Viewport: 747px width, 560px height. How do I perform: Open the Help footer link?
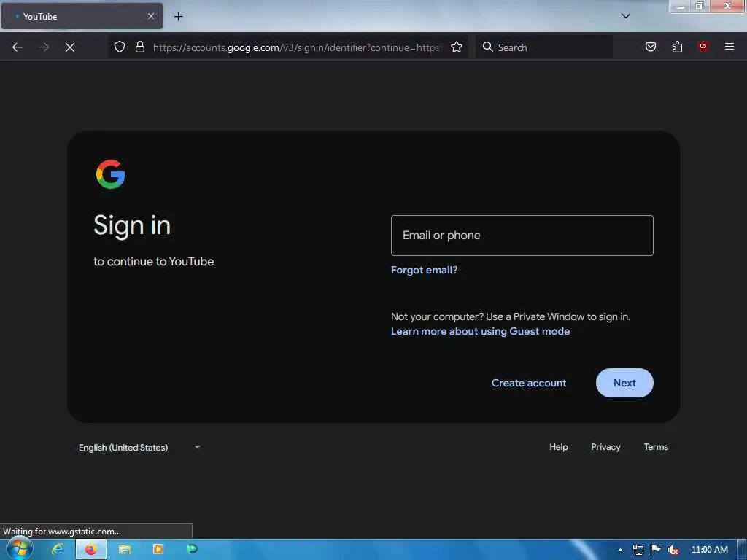click(558, 447)
